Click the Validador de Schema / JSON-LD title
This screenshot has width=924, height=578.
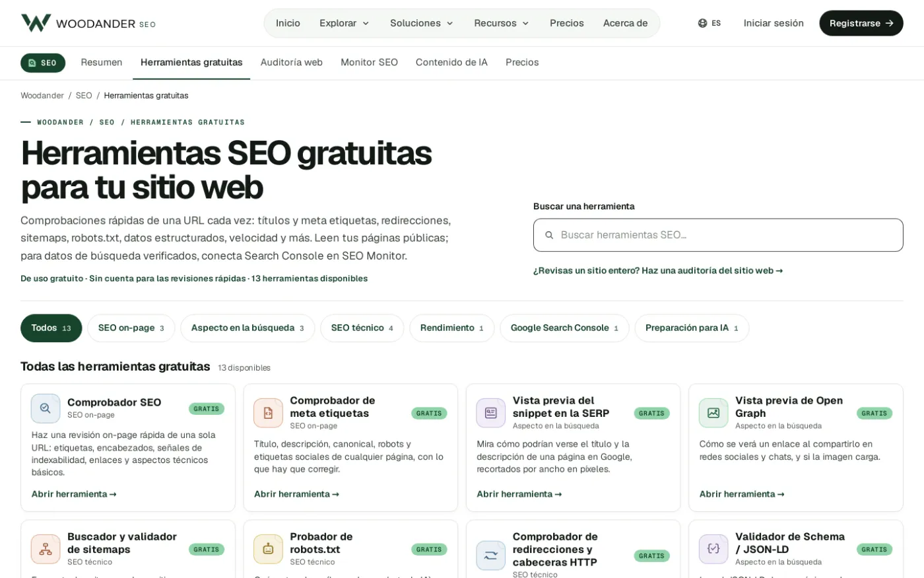790,543
